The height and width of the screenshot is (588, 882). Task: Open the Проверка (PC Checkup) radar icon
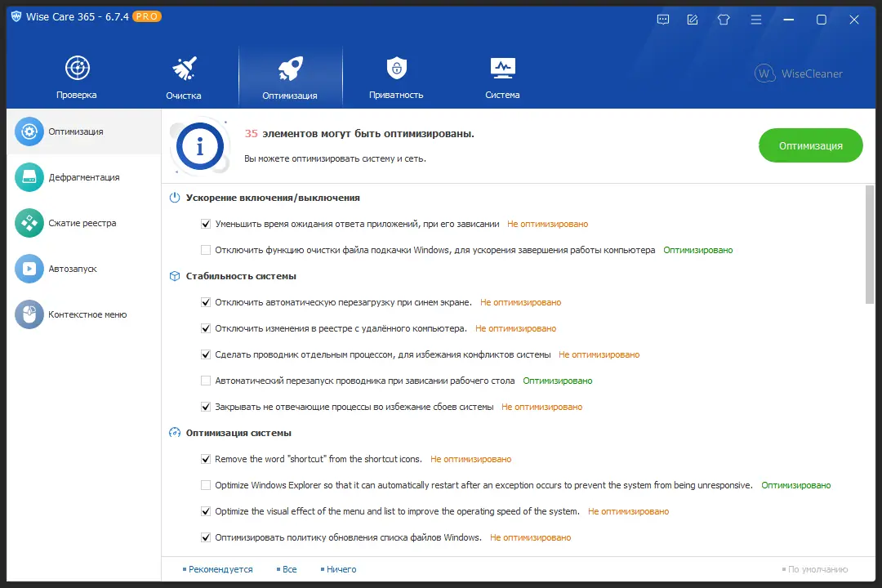[x=77, y=68]
